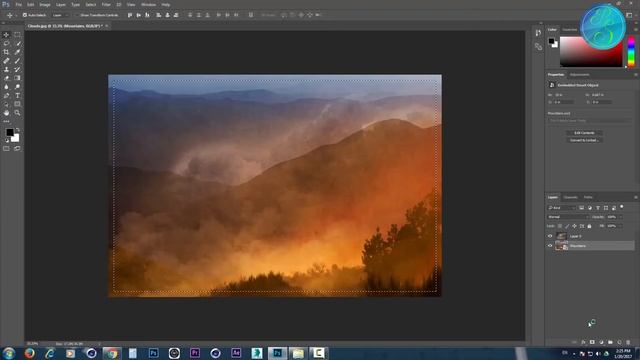
Task: Select the Zoom tool
Action: pyautogui.click(x=17, y=113)
